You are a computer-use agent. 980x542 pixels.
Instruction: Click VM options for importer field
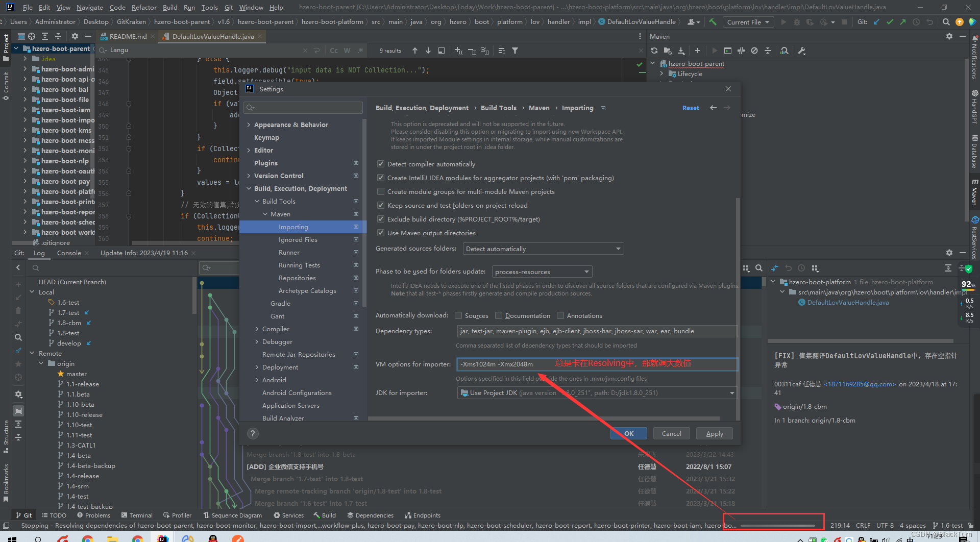tap(597, 364)
